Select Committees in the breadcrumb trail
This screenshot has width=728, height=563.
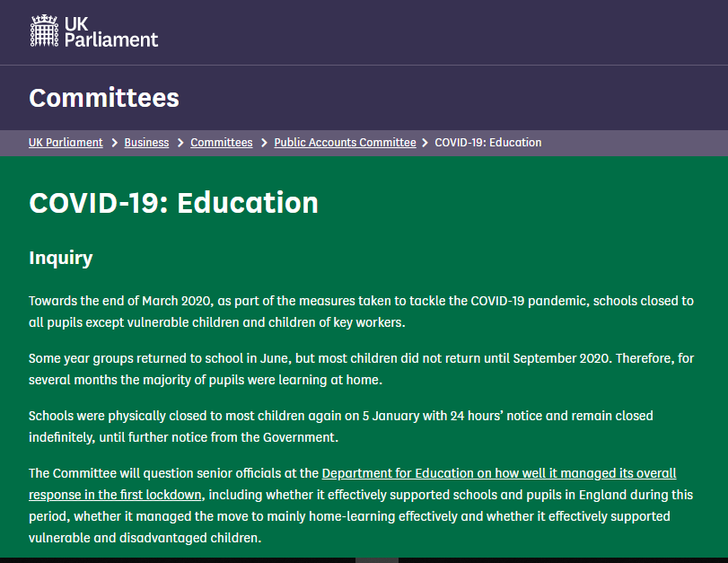[221, 143]
